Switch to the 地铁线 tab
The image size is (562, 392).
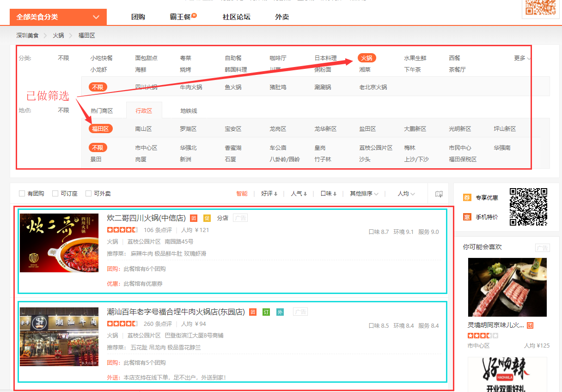click(189, 111)
